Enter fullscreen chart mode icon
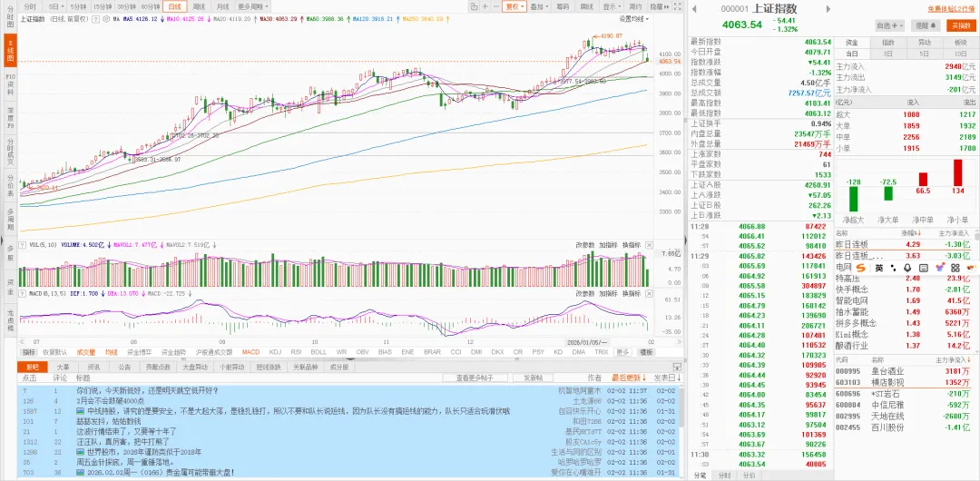The image size is (980, 481). coord(678,6)
